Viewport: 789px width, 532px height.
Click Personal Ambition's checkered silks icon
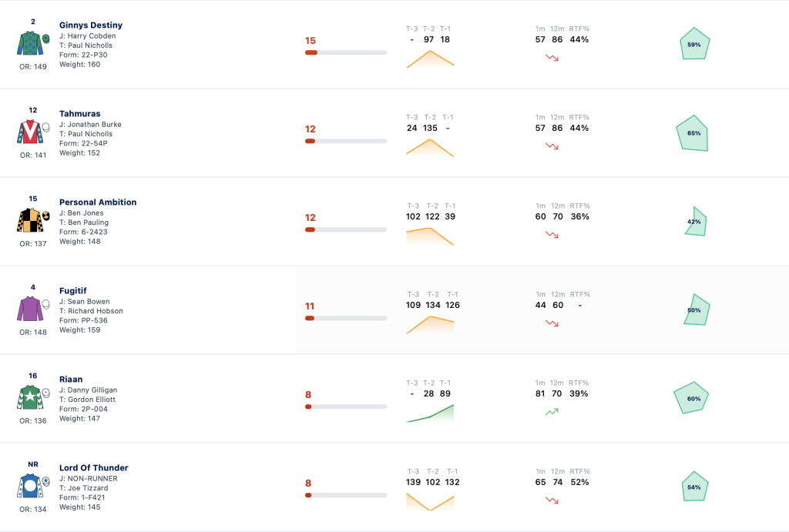pos(33,219)
